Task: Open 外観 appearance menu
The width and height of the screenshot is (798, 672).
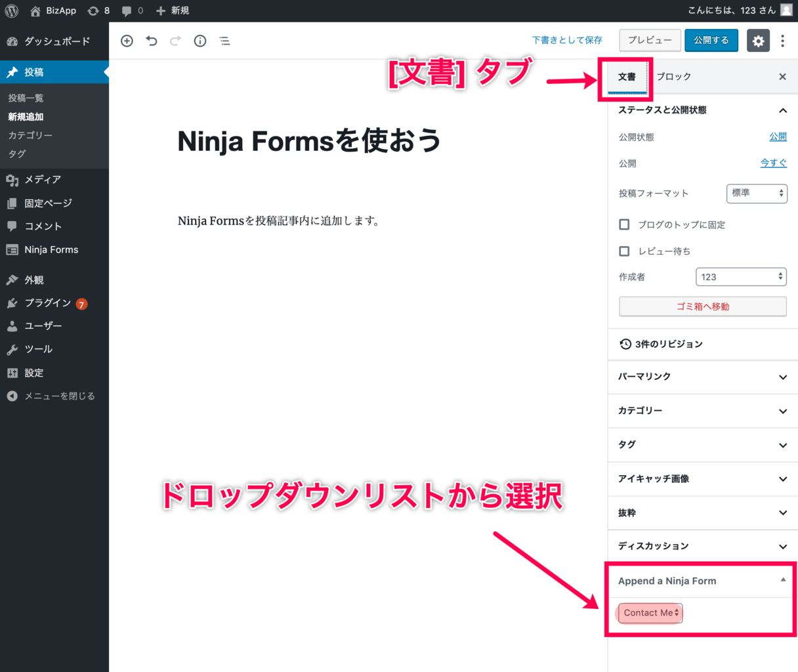Action: point(54,280)
